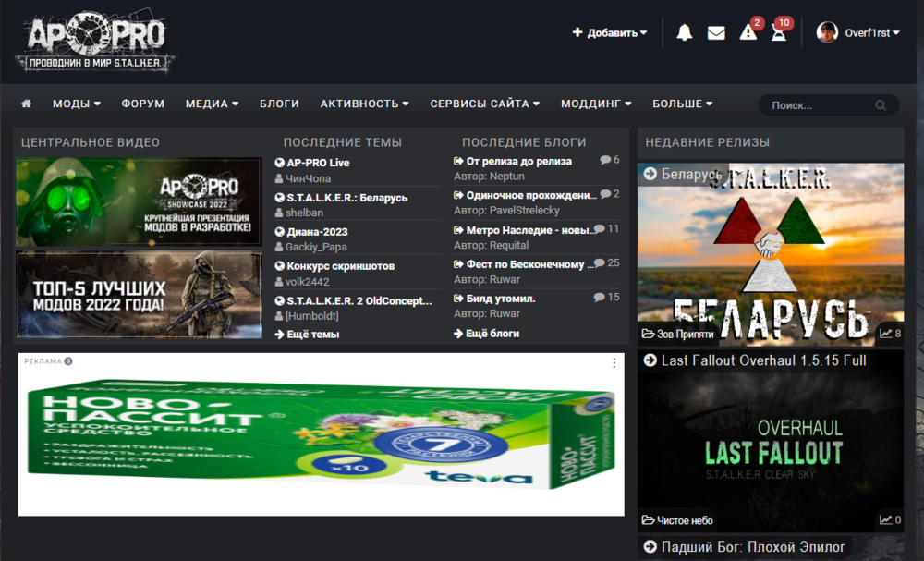Click the comment bubble icon showing 6
Viewport: 924px width, 561px height.
tap(605, 160)
